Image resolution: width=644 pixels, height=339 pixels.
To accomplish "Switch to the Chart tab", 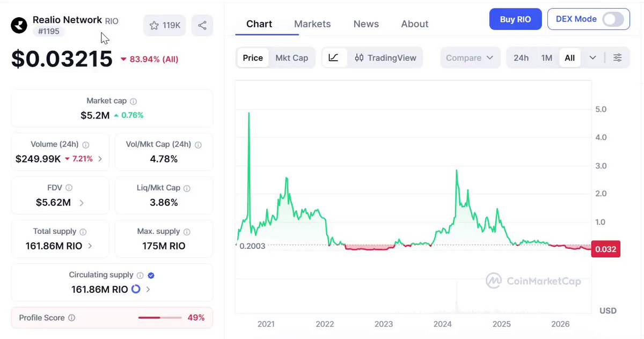I will [259, 24].
